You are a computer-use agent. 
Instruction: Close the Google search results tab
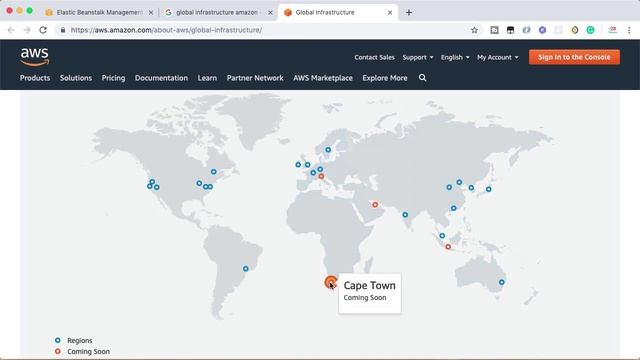pyautogui.click(x=270, y=13)
